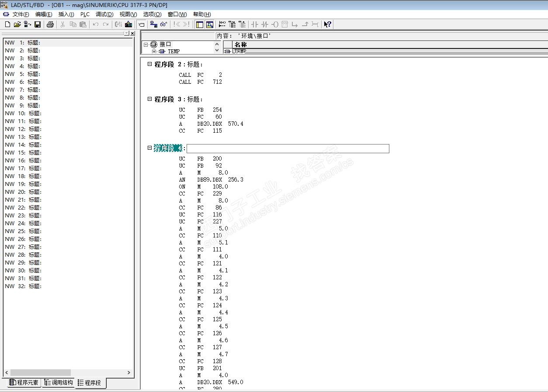
Task: Click the network list scroll-left arrow
Action: 7,372
